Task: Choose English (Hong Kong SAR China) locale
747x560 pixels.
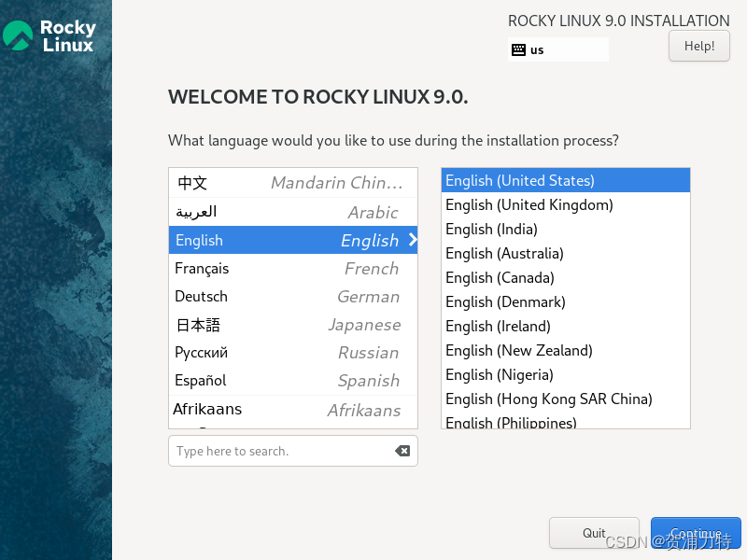Action: click(566, 399)
